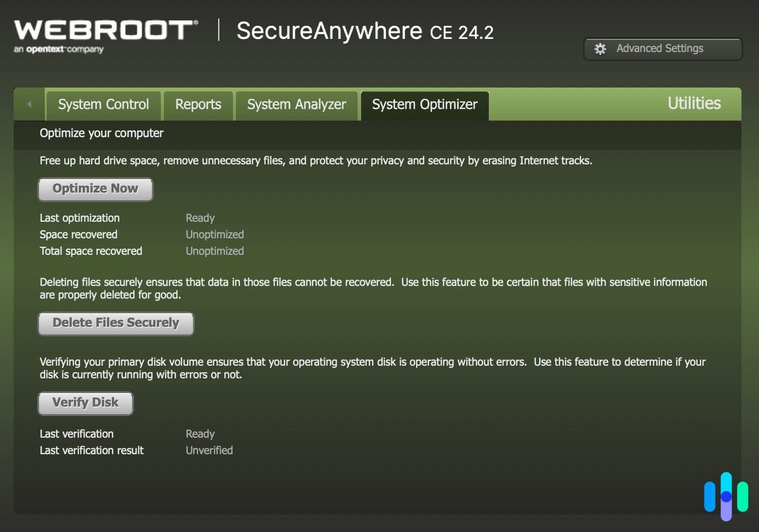Image resolution: width=759 pixels, height=532 pixels.
Task: Click Delete Files Securely
Action: click(115, 323)
